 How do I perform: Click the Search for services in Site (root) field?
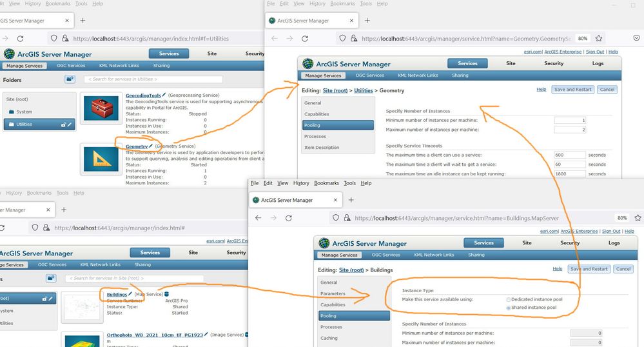pyautogui.click(x=134, y=279)
